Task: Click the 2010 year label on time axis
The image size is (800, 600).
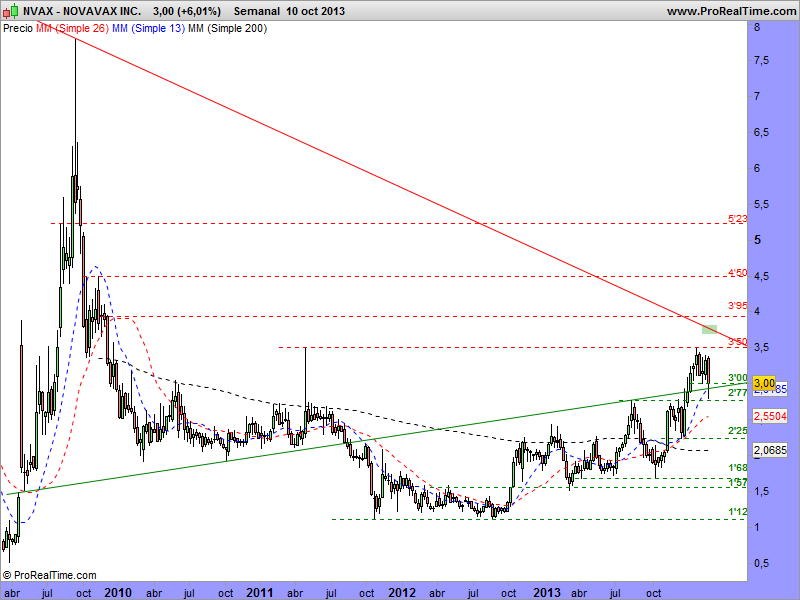Action: pos(118,593)
